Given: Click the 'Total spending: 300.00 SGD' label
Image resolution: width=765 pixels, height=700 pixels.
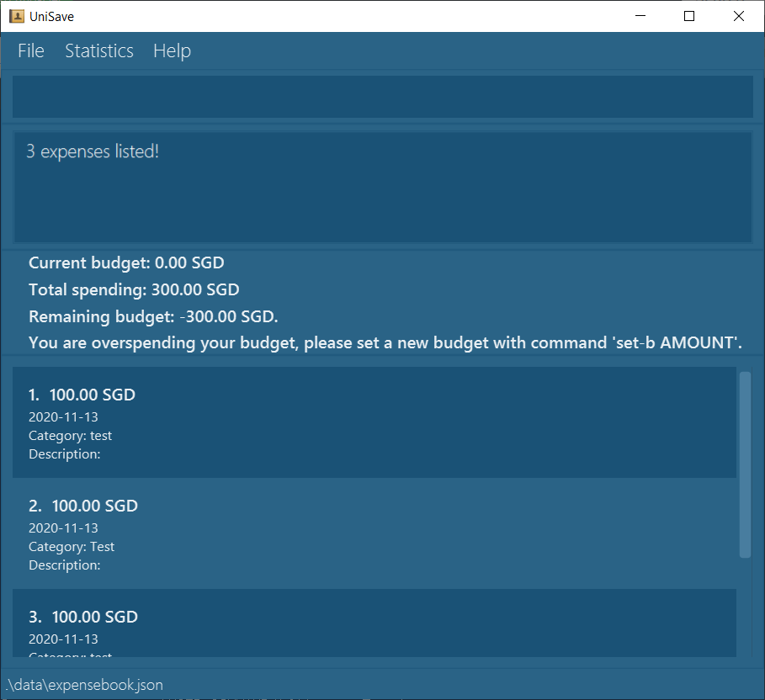Looking at the screenshot, I should click(x=134, y=289).
